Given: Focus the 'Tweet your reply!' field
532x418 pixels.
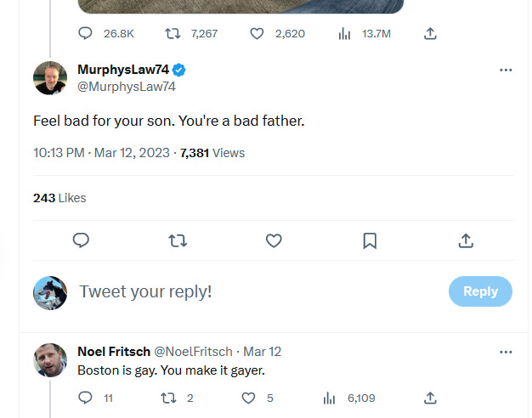Looking at the screenshot, I should (x=255, y=291).
